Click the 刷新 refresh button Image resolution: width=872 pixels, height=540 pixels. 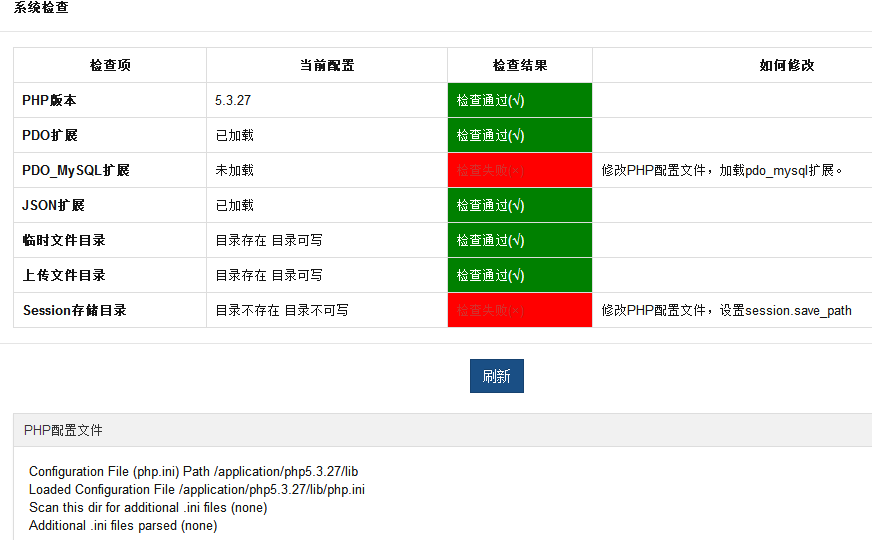point(497,376)
